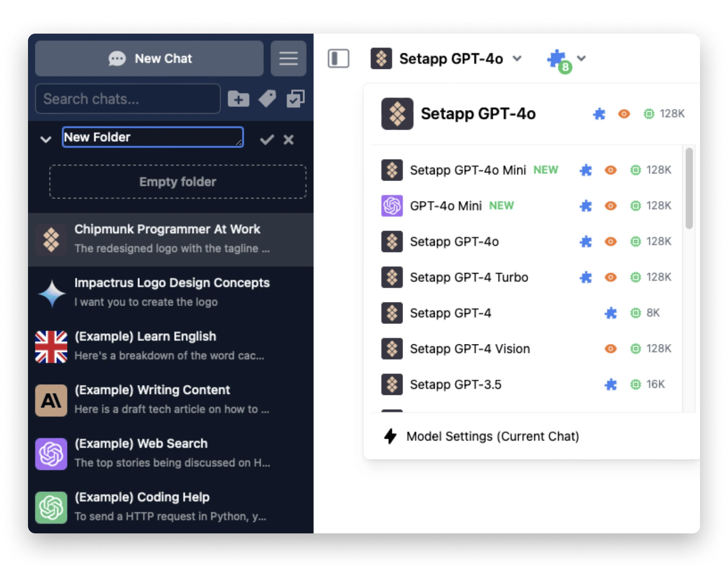Viewport: 728px width, 567px height.
Task: Click the plugins puzzle icon with badge
Action: (x=559, y=61)
